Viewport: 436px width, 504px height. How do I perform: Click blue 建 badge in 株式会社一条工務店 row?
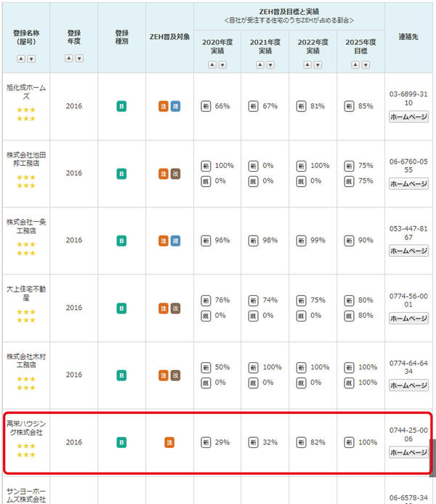tap(175, 241)
